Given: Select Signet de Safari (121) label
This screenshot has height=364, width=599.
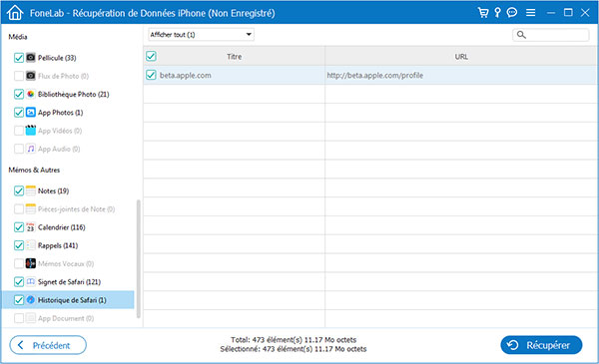Looking at the screenshot, I should coord(69,282).
